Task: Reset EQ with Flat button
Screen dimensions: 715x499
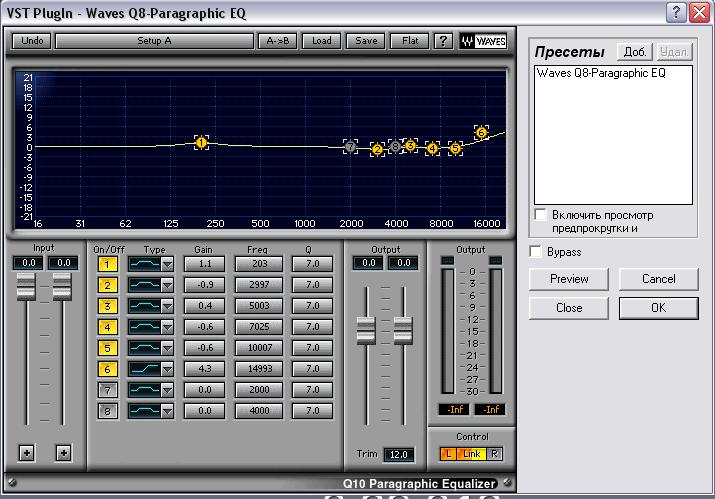Action: point(410,41)
